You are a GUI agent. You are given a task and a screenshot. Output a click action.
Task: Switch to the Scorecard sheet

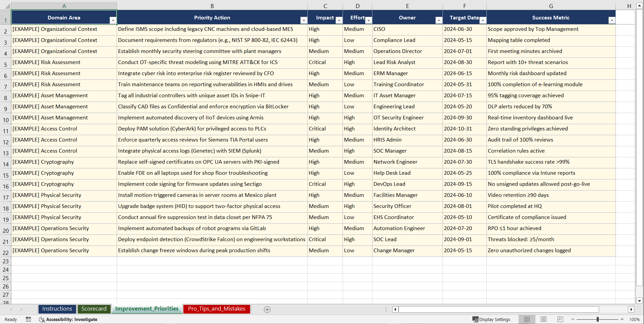[94, 309]
